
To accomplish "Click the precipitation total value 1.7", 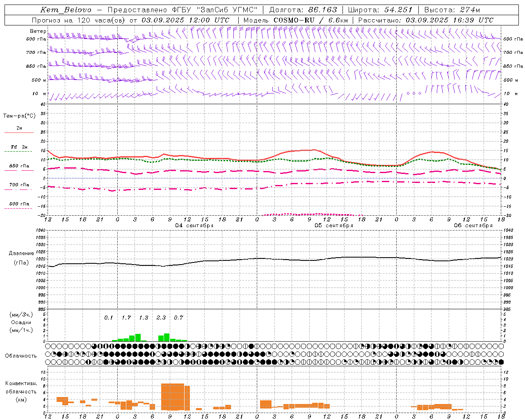I will pyautogui.click(x=126, y=318).
